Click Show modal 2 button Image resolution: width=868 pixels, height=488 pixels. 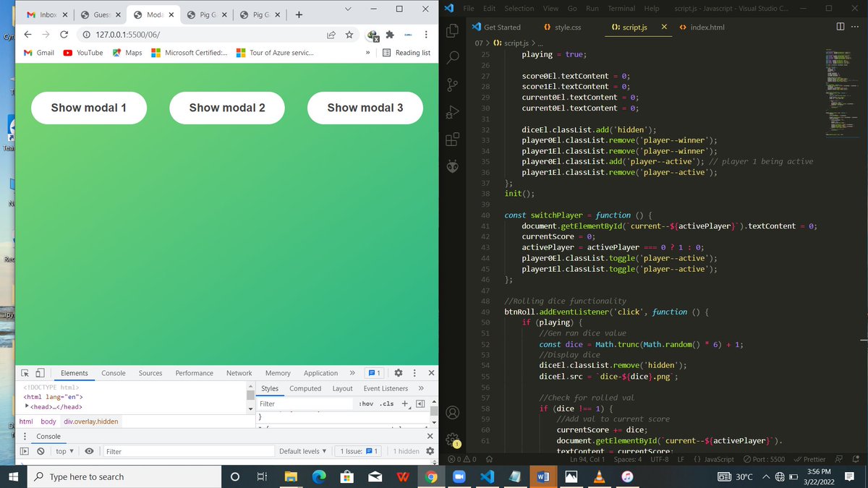(x=227, y=108)
